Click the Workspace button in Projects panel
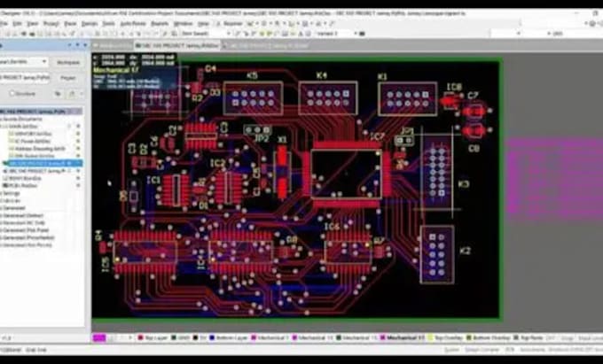The width and height of the screenshot is (603, 364). [x=68, y=63]
